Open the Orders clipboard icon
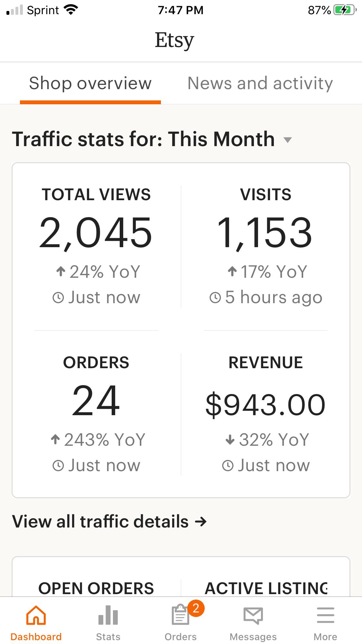 pos(180,615)
